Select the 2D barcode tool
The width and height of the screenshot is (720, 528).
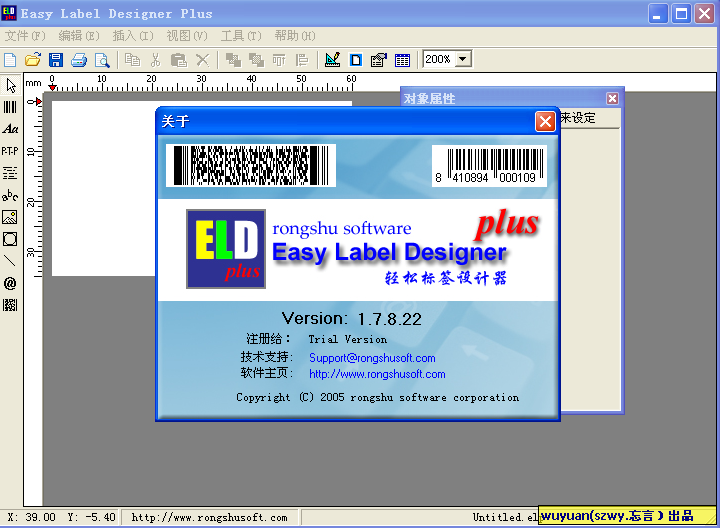coord(10,305)
